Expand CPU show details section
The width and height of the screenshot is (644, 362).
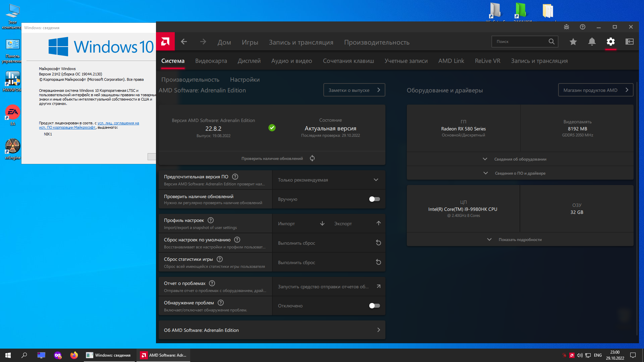(x=520, y=240)
